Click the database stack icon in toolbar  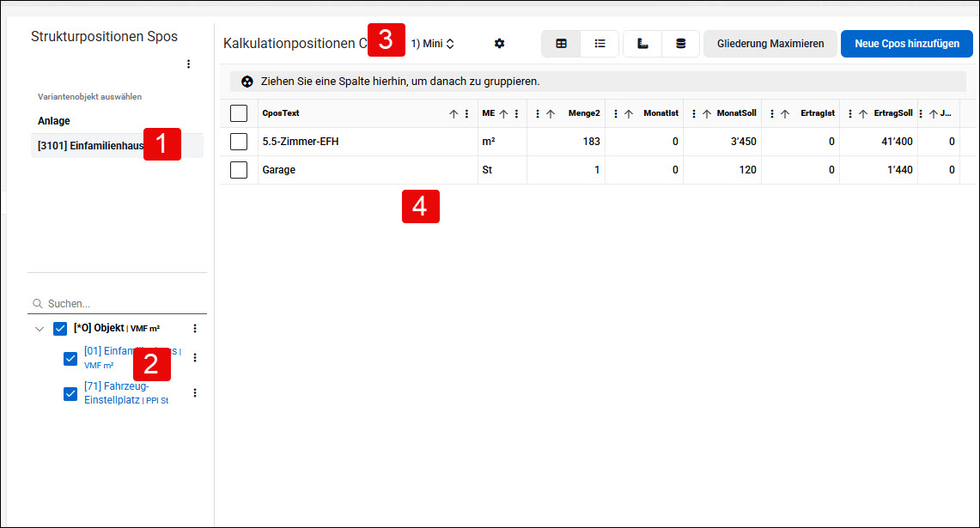[680, 44]
